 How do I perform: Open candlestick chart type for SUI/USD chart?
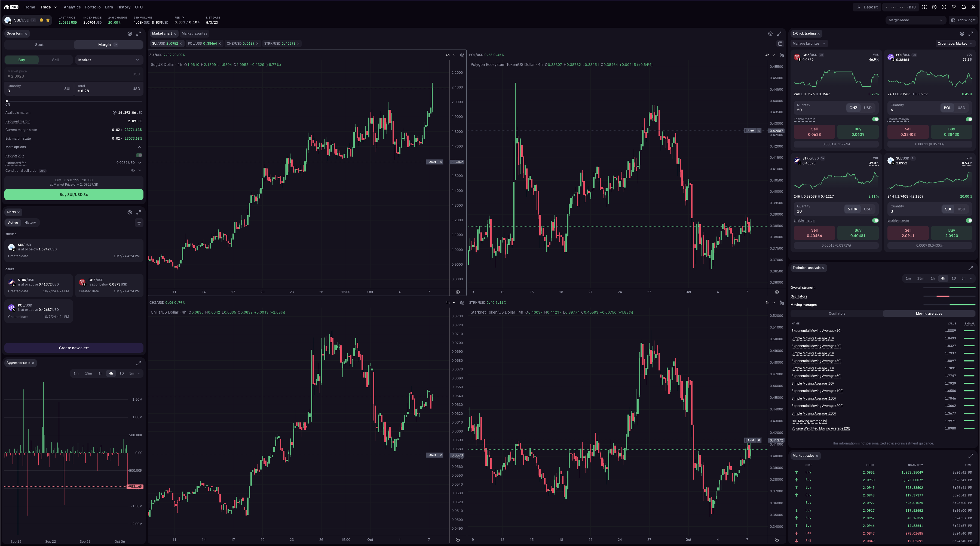point(462,55)
